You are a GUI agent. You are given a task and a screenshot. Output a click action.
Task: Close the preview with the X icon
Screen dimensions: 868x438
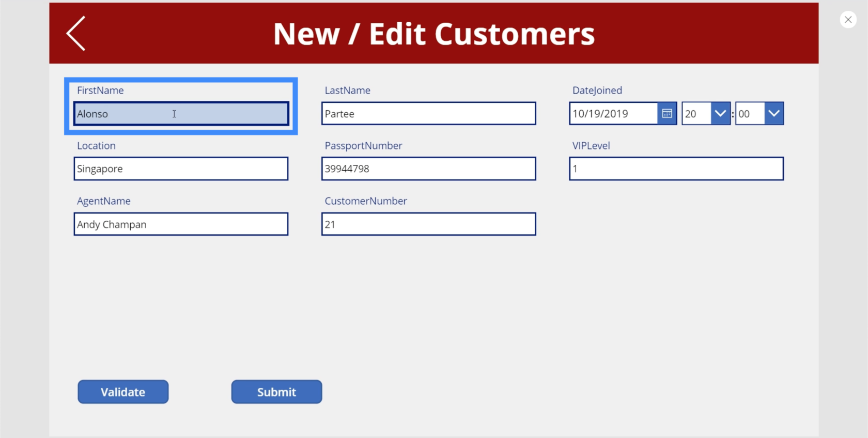848,20
